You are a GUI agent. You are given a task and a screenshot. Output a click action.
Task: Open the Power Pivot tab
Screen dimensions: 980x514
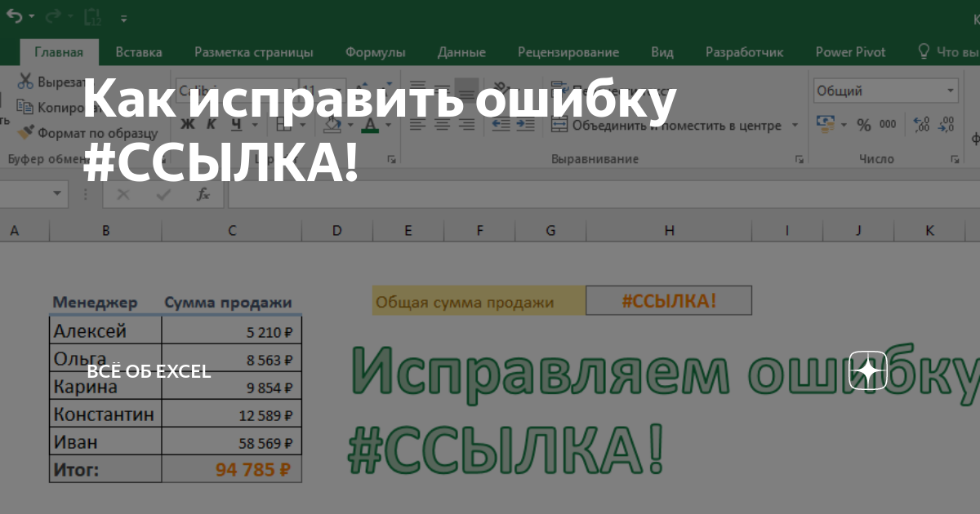[850, 52]
